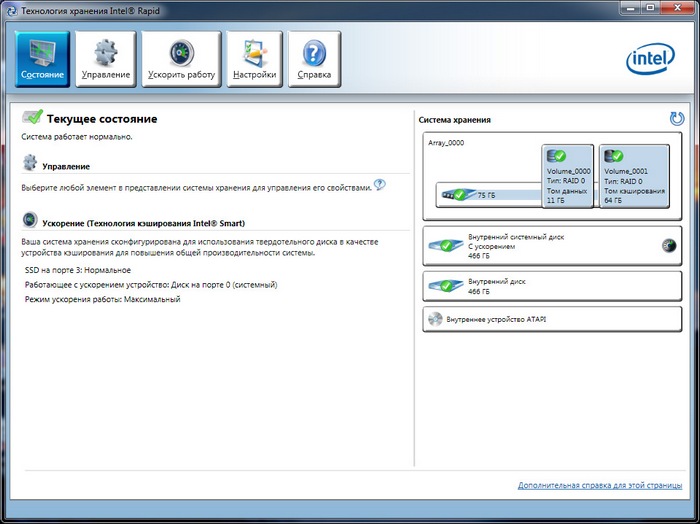Viewport: 700px width, 524px height.
Task: Go to the Настройки tab
Action: tap(254, 59)
